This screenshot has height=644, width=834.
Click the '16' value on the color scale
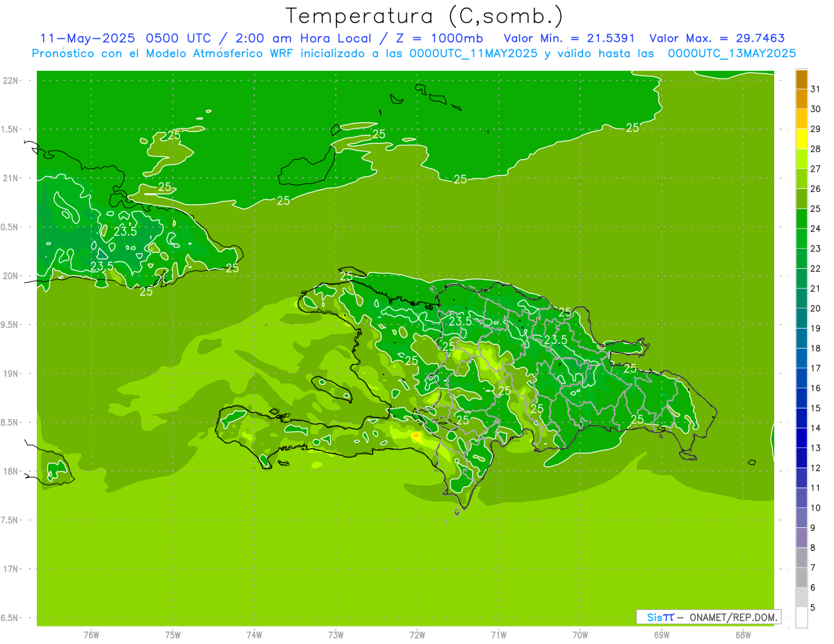coord(816,388)
